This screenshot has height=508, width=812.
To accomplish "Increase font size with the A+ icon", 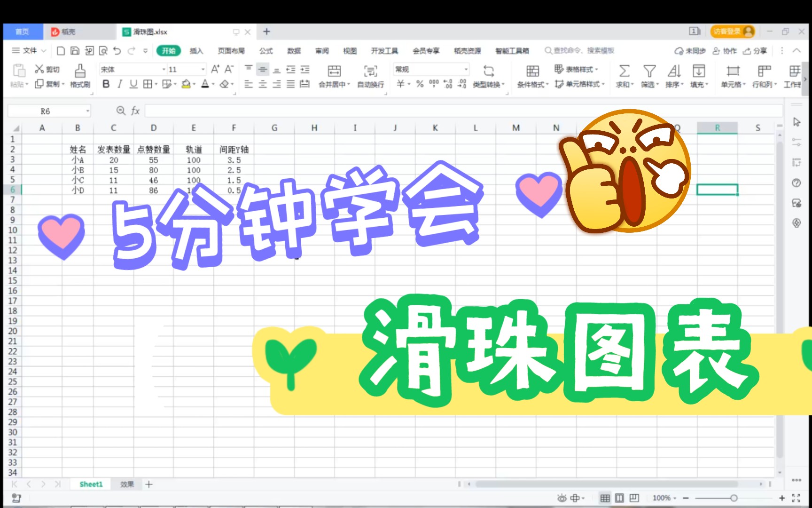I will pyautogui.click(x=215, y=69).
